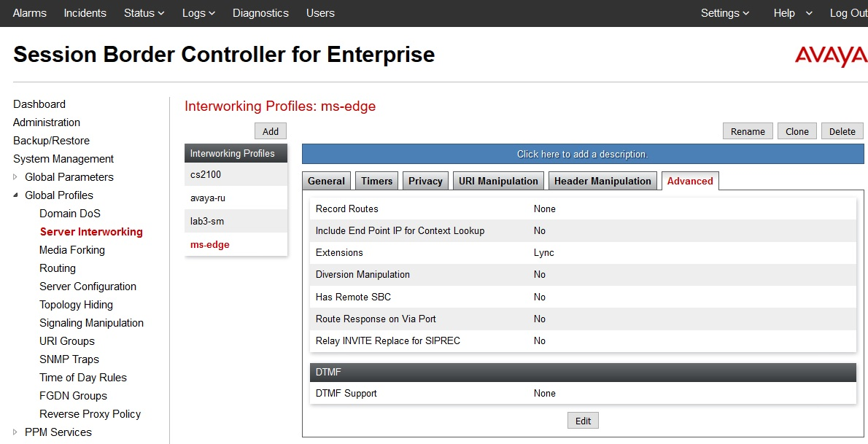
Task: Open the Incidents page
Action: click(85, 13)
